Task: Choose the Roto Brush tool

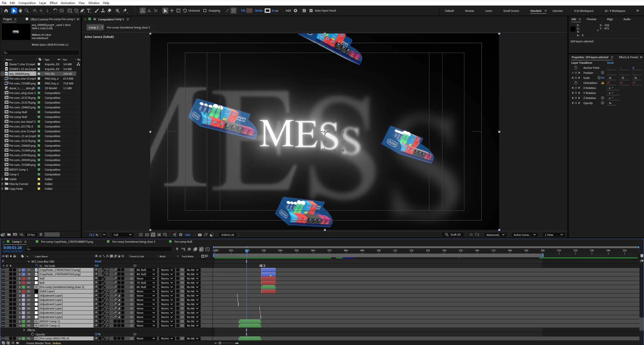Action: [x=117, y=11]
